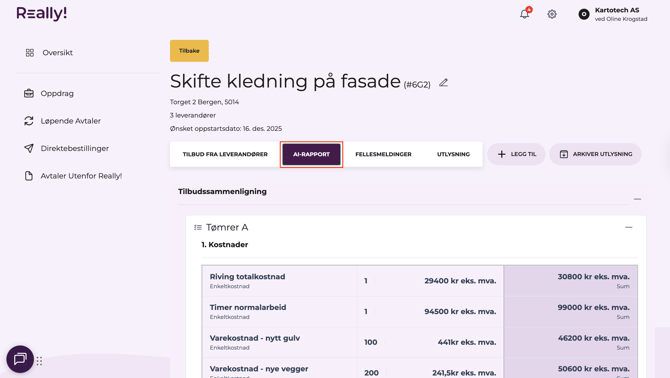Image resolution: width=670 pixels, height=378 pixels.
Task: Click quantity 200 in nye vegger row
Action: pos(371,373)
